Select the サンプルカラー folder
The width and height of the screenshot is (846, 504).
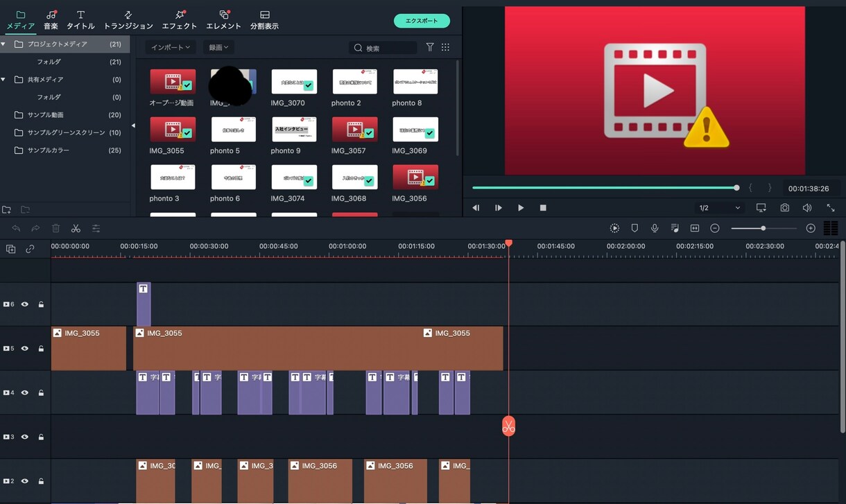[65, 150]
